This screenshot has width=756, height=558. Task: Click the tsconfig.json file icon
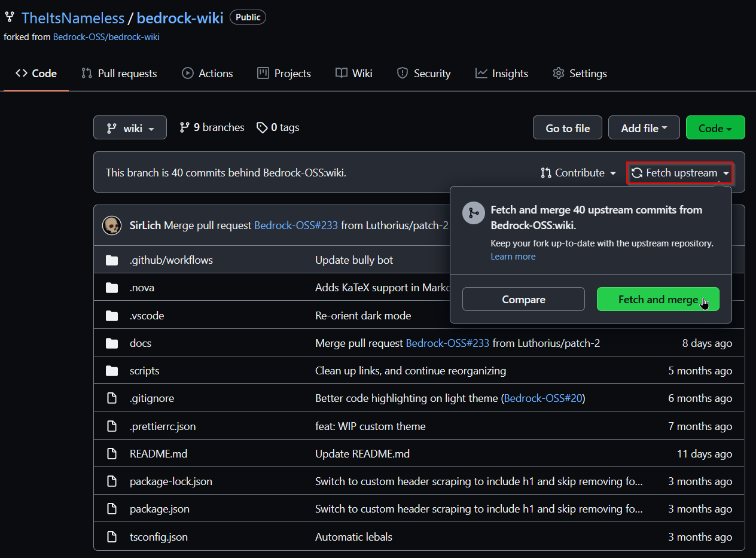tap(112, 537)
